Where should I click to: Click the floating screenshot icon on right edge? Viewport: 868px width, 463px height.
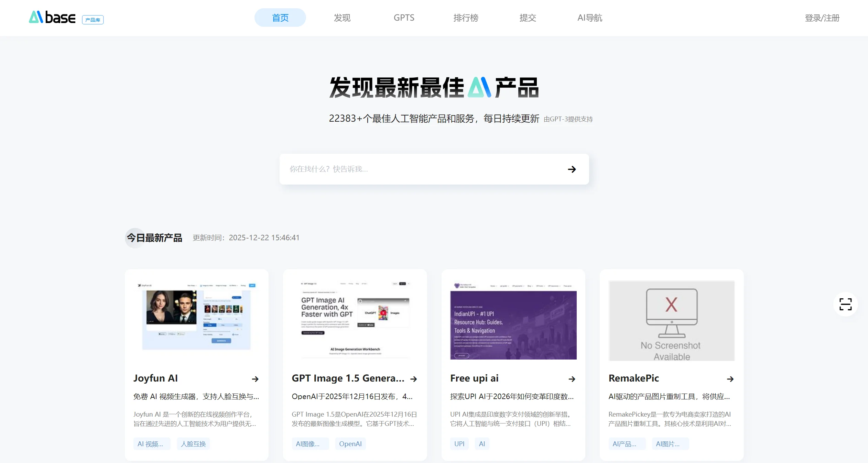pyautogui.click(x=846, y=304)
